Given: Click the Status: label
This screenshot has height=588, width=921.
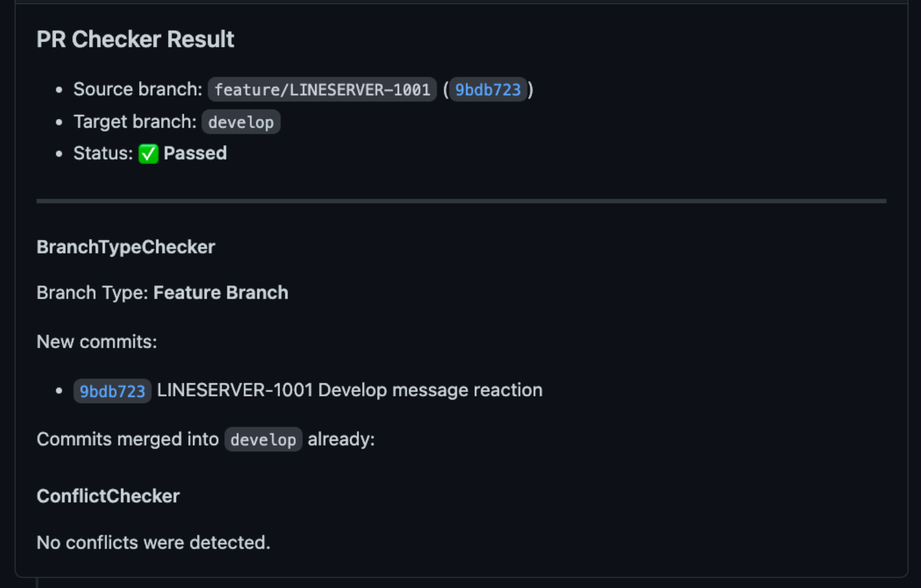Looking at the screenshot, I should pyautogui.click(x=103, y=153).
